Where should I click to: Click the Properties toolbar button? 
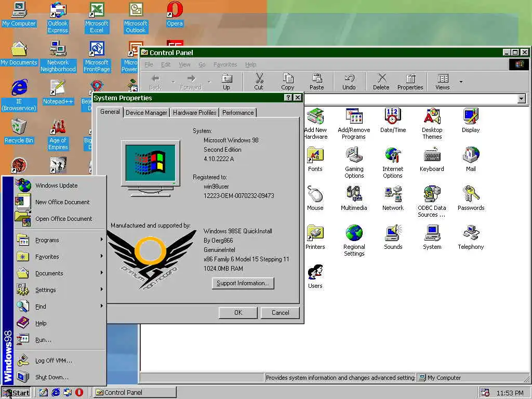410,82
